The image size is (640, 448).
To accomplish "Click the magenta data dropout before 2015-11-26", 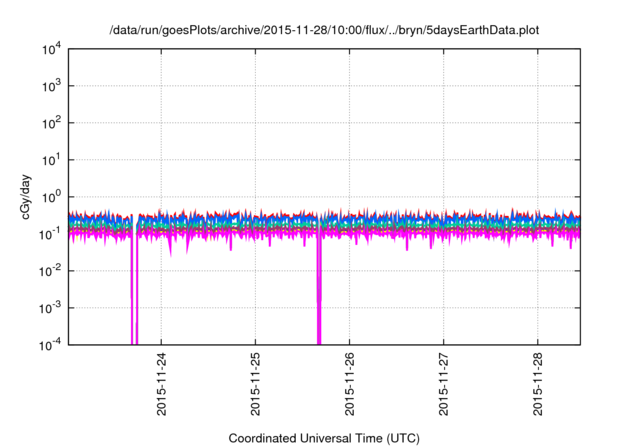I will (x=319, y=286).
